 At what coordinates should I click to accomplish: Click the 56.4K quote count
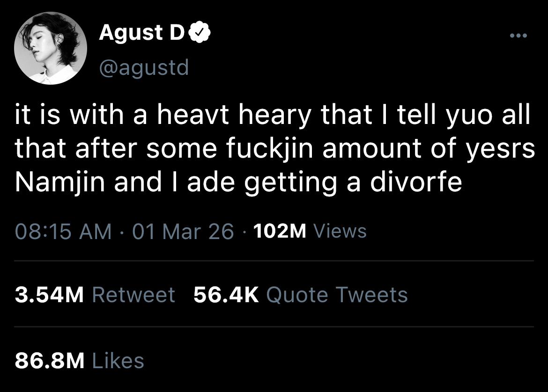(226, 295)
